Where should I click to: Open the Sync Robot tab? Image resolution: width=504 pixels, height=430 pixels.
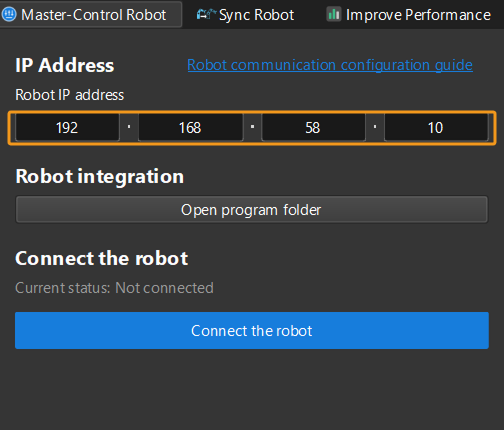coord(246,15)
